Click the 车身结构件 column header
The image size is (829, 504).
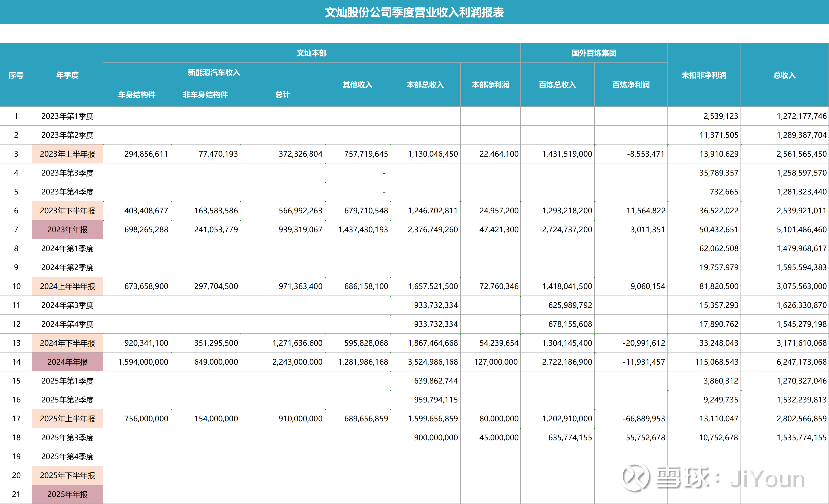137,95
